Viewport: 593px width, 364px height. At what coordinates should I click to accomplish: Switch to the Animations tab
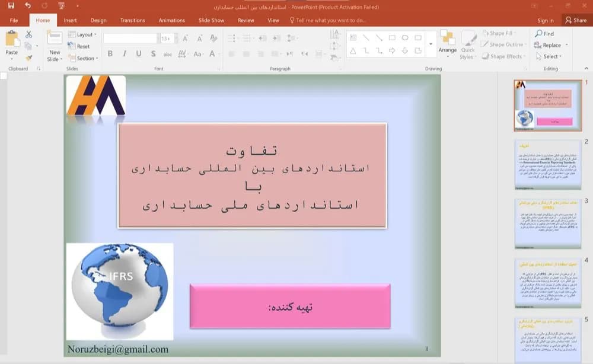172,20
